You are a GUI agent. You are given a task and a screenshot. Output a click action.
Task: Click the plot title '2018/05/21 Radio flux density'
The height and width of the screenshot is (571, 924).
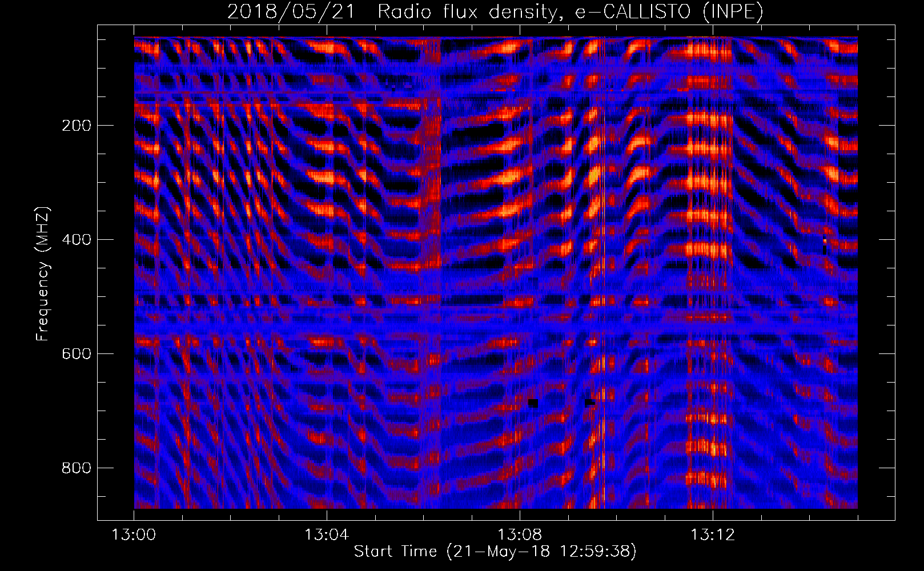pos(495,11)
